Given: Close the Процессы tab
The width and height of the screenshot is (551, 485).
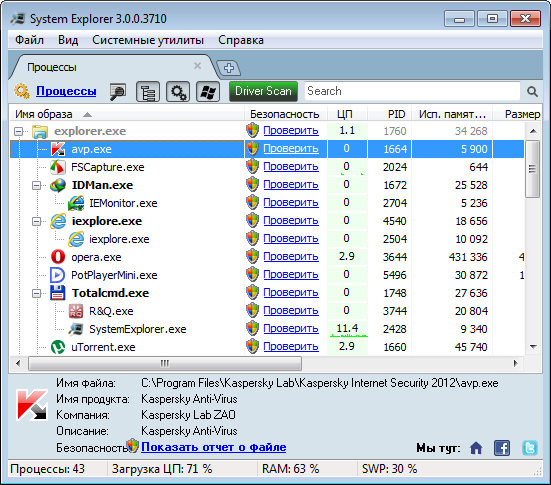Looking at the screenshot, I should click(x=197, y=66).
